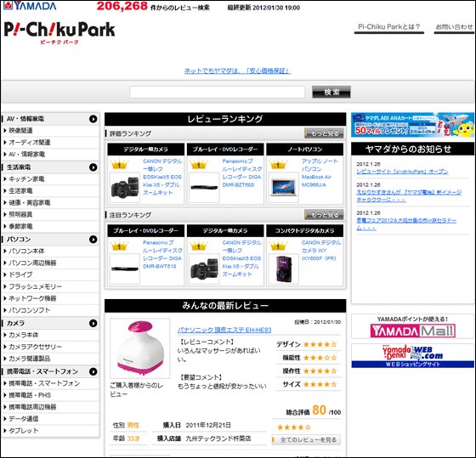
Task: Open CANON EOS Kiss X5 link in 評価ランキング
Action: 162,177
